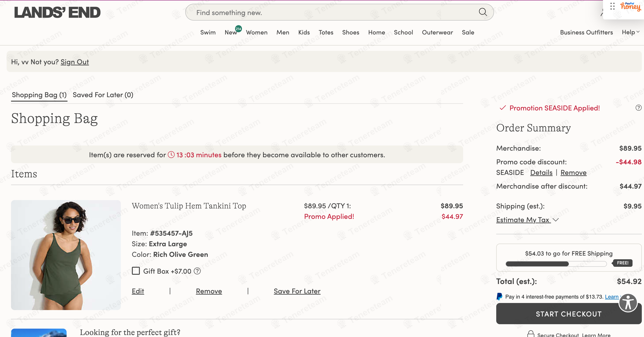Open the Totes menu
The width and height of the screenshot is (644, 337).
(326, 32)
